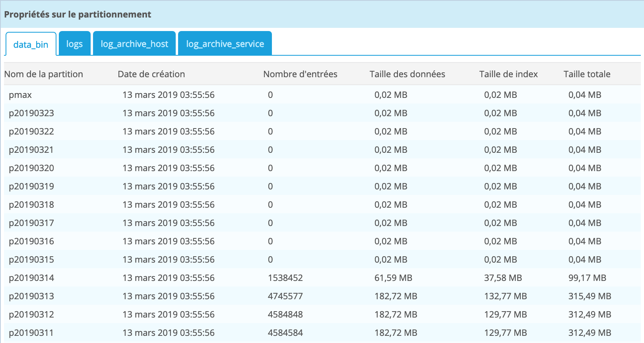The image size is (644, 343).
Task: Click the Date de création column header
Action: pos(151,74)
